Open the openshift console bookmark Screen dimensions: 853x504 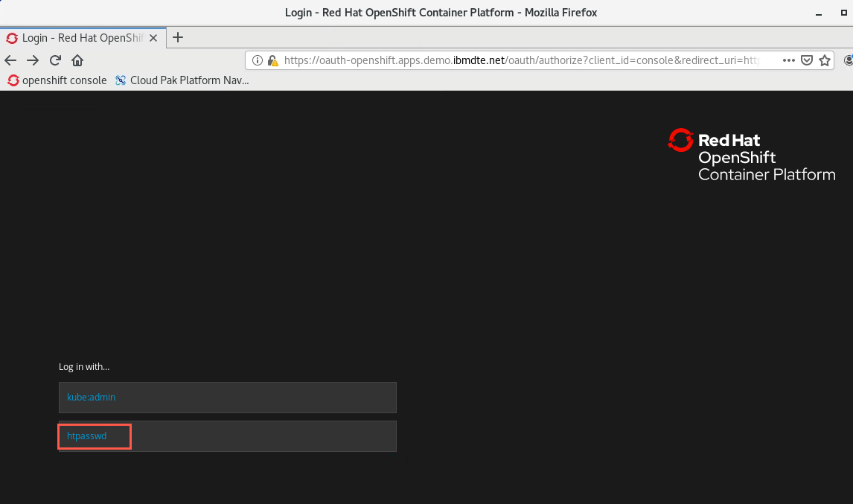click(57, 80)
